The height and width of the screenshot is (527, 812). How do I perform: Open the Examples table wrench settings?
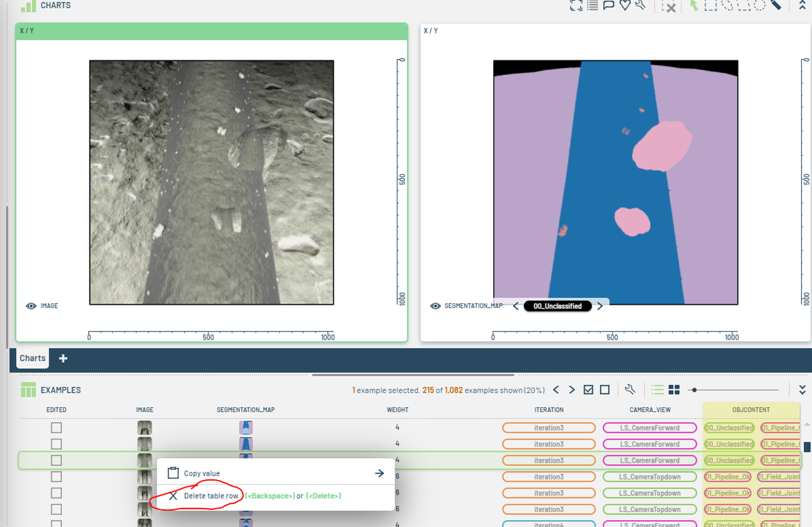(x=630, y=390)
